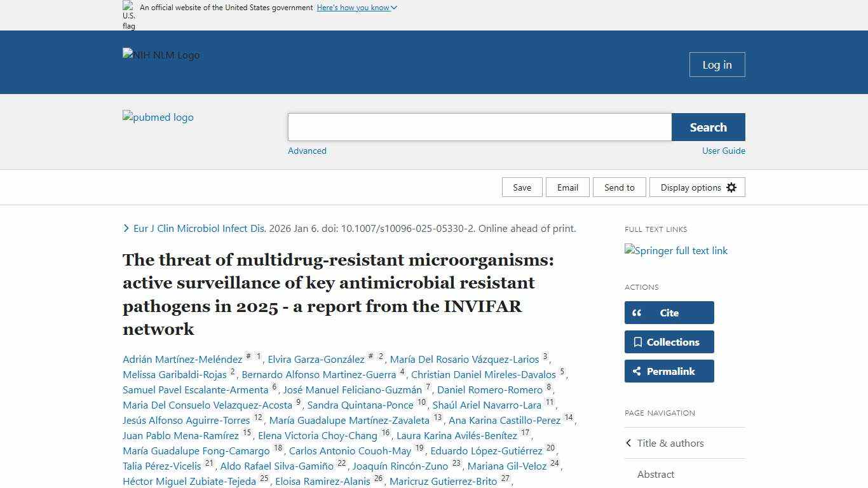Go home via PubMed logo

[x=158, y=118]
